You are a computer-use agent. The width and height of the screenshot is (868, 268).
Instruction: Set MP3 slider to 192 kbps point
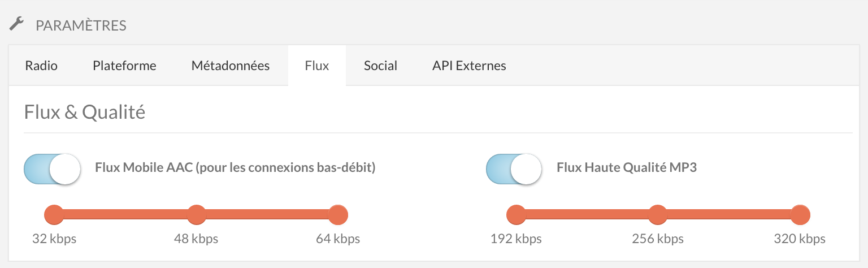pos(516,215)
